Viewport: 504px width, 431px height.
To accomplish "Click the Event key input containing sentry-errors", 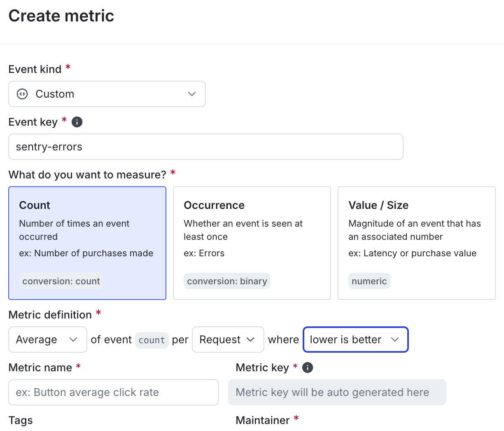I will click(206, 147).
